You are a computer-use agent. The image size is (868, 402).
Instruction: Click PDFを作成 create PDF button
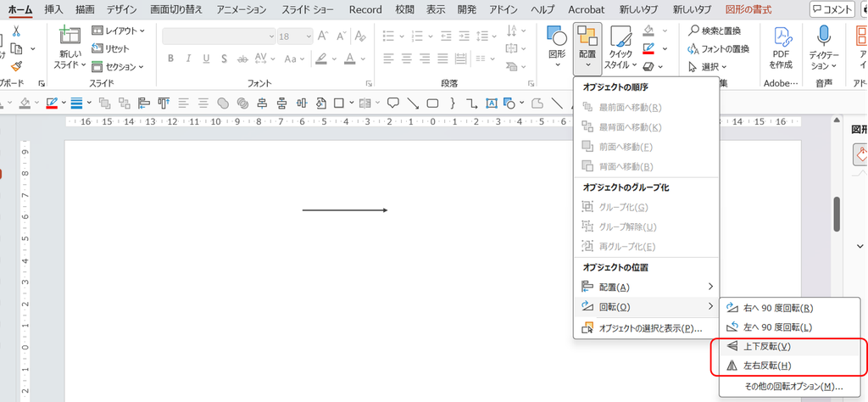click(x=781, y=47)
